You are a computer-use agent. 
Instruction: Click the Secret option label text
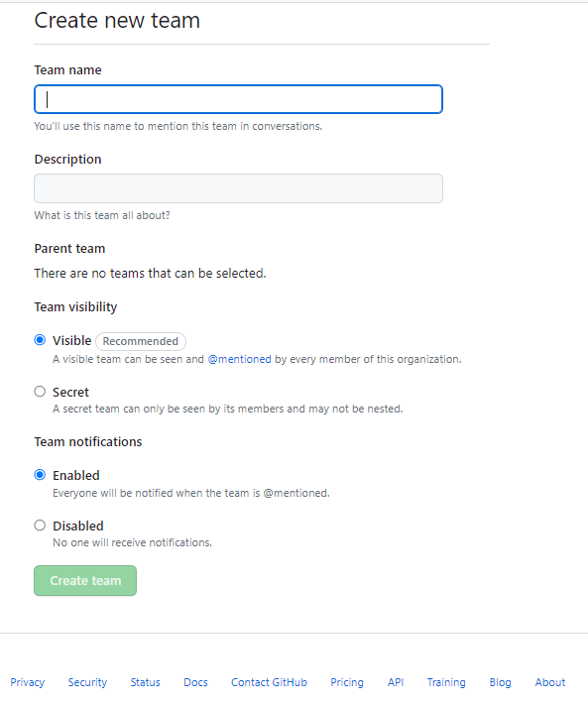point(70,393)
